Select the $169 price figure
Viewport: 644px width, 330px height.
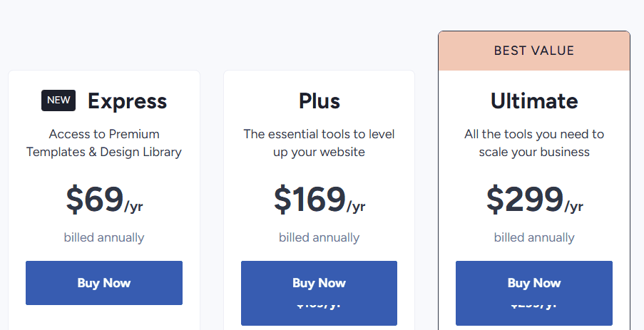310,199
